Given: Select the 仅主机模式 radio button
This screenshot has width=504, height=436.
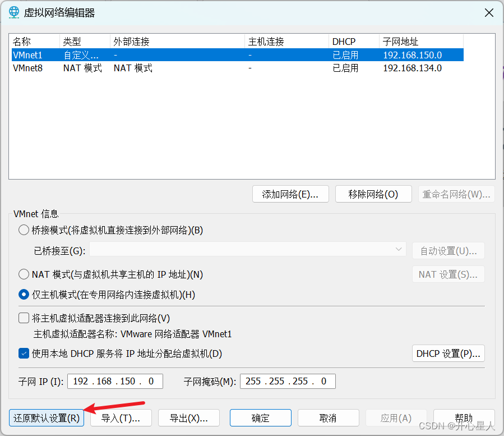Looking at the screenshot, I should [24, 295].
